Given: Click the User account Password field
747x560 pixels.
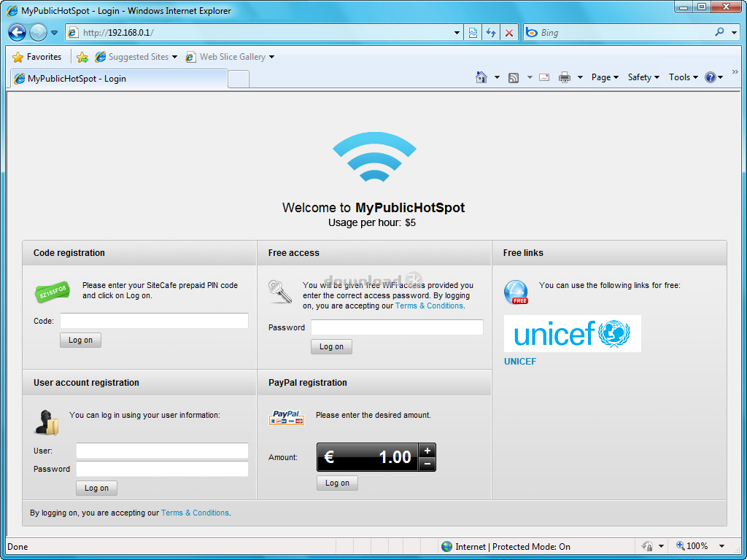Looking at the screenshot, I should point(162,469).
